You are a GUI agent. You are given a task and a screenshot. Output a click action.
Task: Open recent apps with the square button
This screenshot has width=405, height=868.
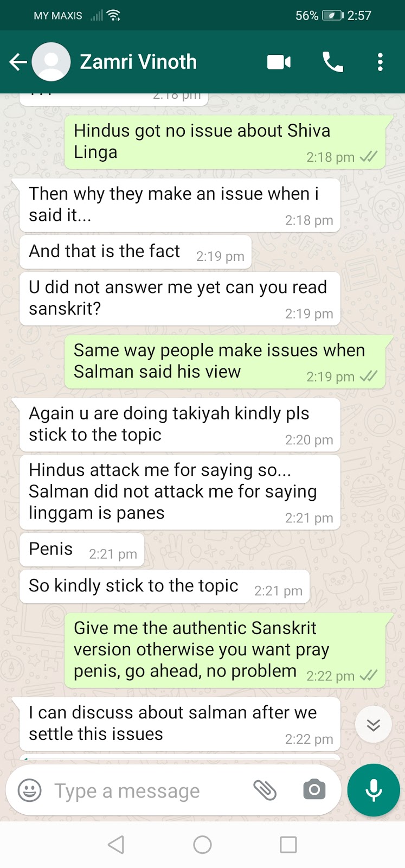288,845
